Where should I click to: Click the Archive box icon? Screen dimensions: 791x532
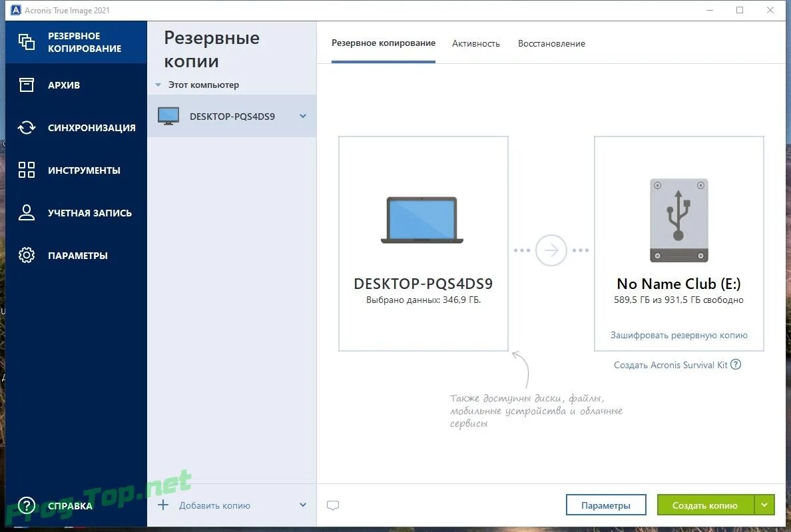(26, 85)
